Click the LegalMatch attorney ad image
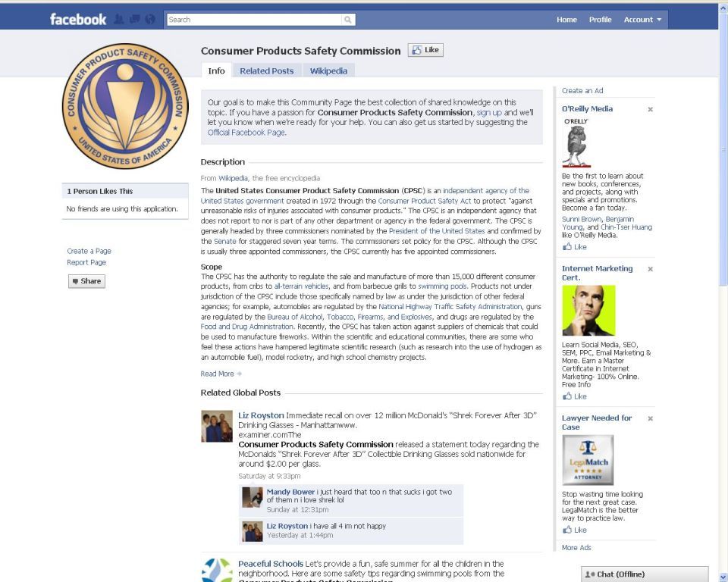This screenshot has height=582, width=728. coord(588,460)
